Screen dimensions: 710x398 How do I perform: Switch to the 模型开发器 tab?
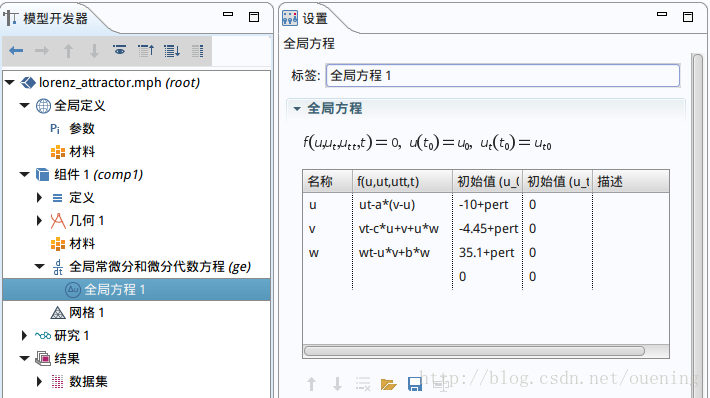(55, 19)
